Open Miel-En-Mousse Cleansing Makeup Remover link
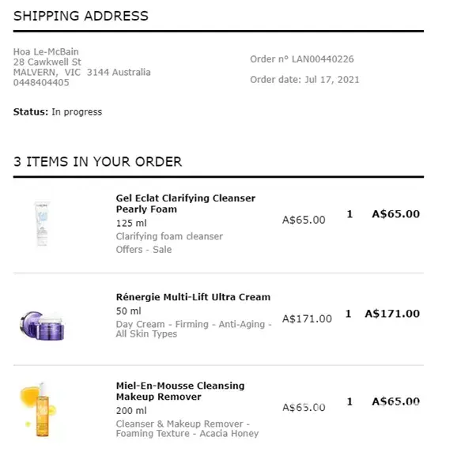Screen dimensions: 476x452 pyautogui.click(x=179, y=391)
